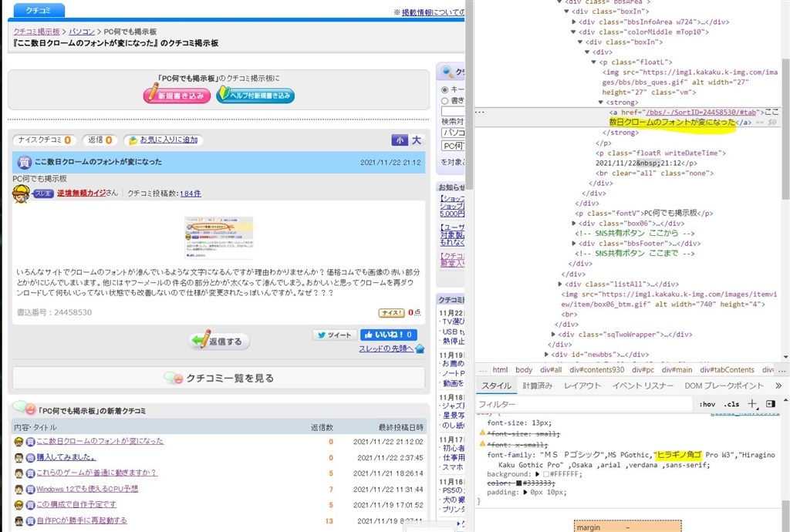
Task: Open この構成で自作予定です thread
Action: click(76, 504)
